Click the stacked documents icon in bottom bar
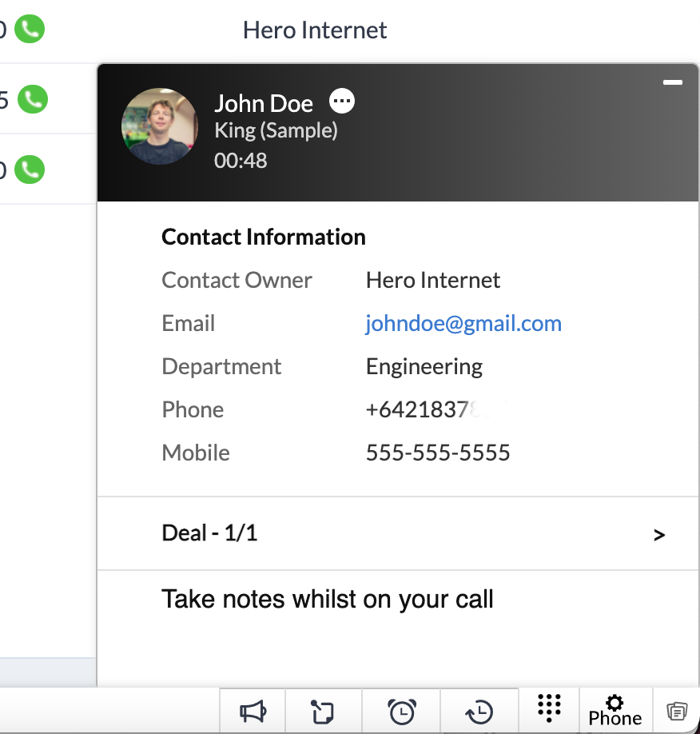This screenshot has width=700, height=734. tap(677, 712)
